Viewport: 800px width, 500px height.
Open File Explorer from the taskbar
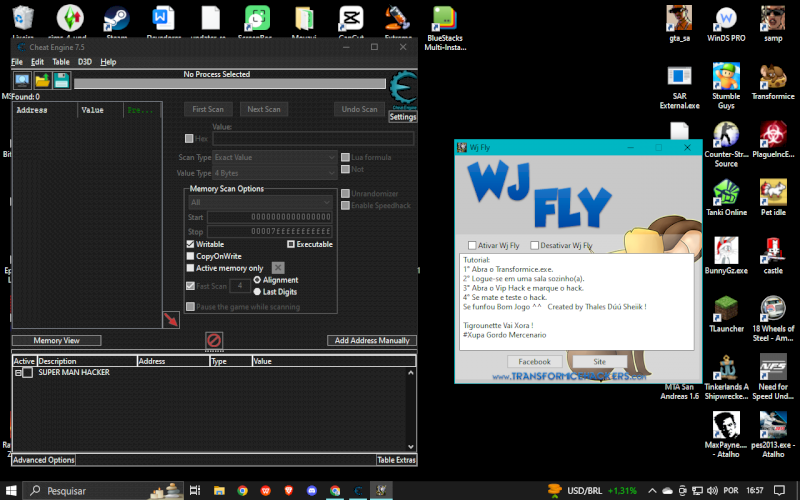click(219, 490)
